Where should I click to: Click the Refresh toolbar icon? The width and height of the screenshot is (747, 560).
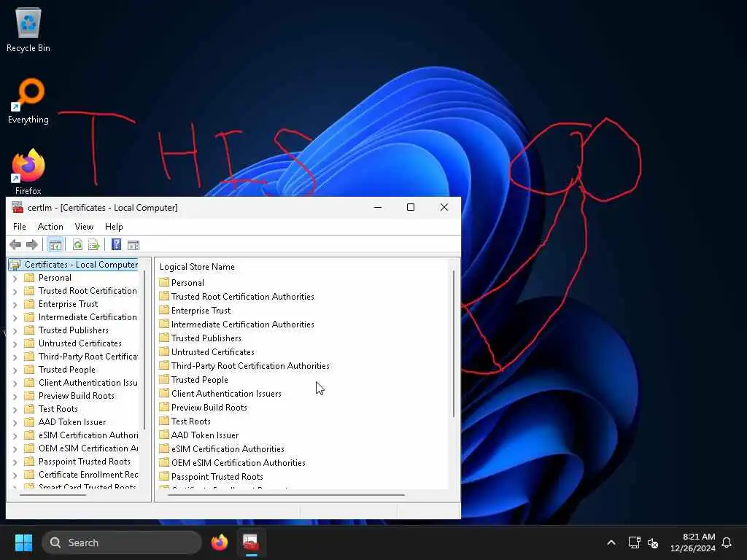[x=77, y=245]
